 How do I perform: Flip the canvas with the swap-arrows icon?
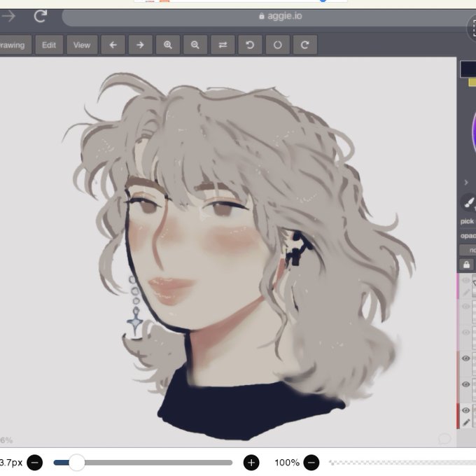click(223, 45)
